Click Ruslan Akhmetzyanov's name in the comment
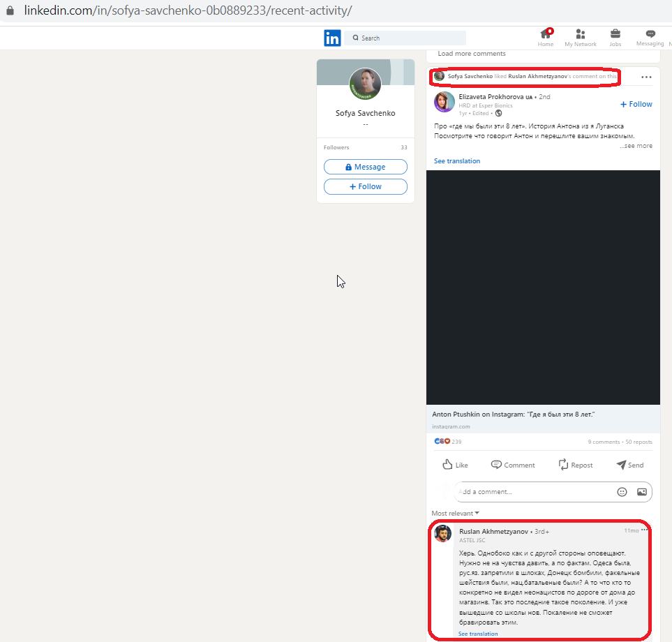 pos(494,532)
